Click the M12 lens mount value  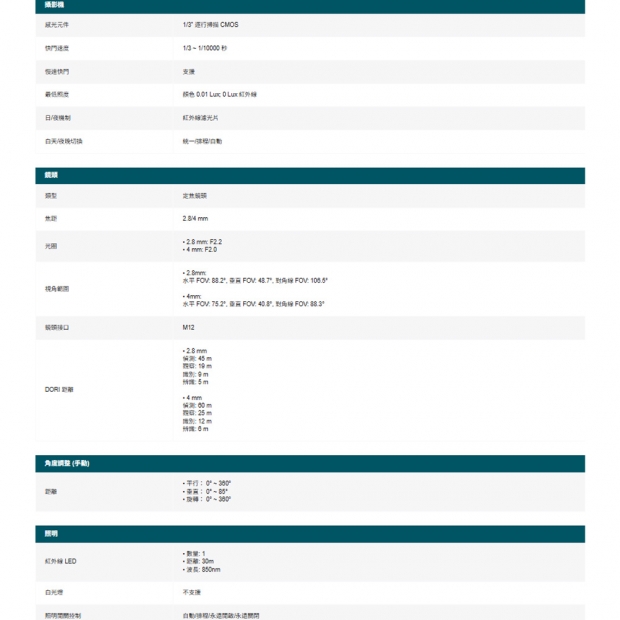[x=189, y=327]
